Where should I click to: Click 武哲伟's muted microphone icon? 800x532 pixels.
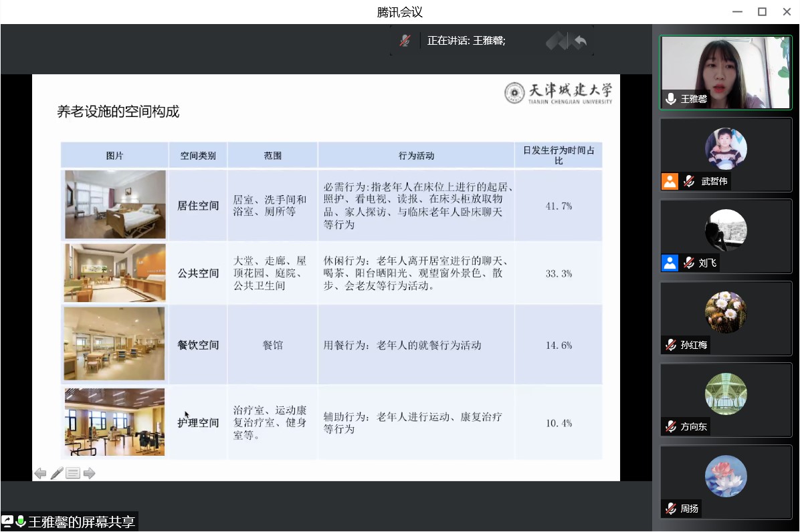click(688, 181)
